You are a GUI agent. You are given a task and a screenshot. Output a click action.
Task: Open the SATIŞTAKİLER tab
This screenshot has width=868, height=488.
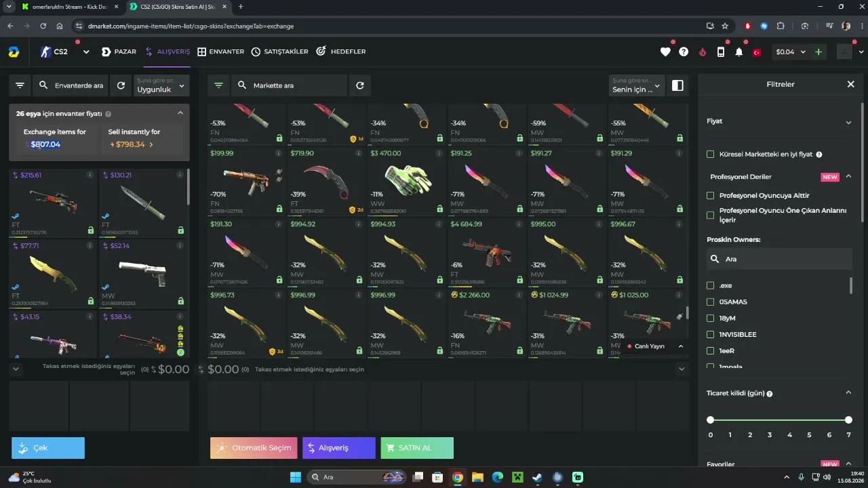279,52
